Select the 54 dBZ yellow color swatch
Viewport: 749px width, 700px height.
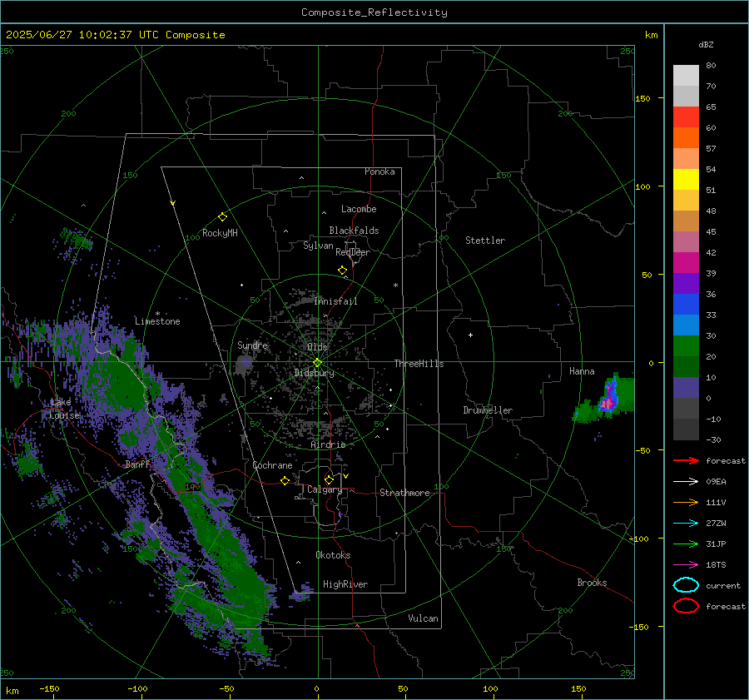pyautogui.click(x=686, y=179)
